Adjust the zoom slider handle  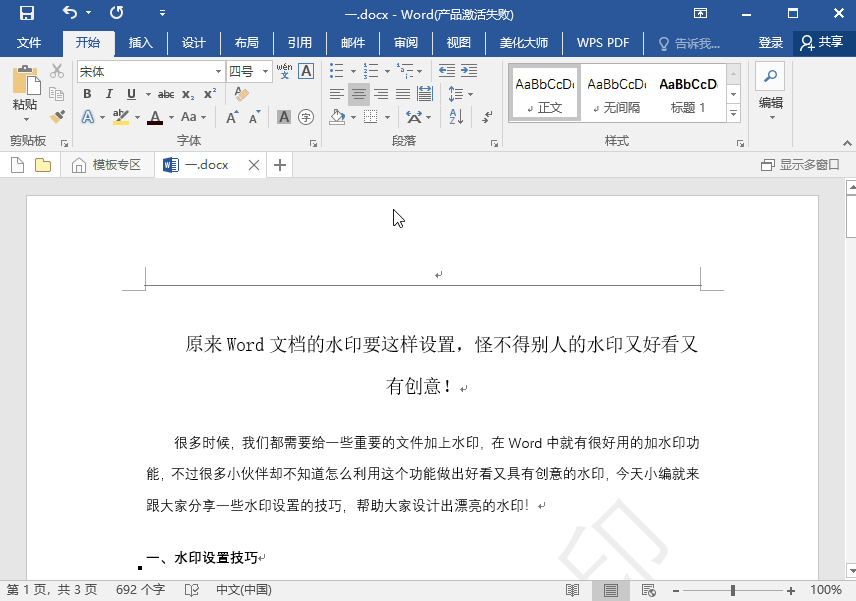(733, 590)
